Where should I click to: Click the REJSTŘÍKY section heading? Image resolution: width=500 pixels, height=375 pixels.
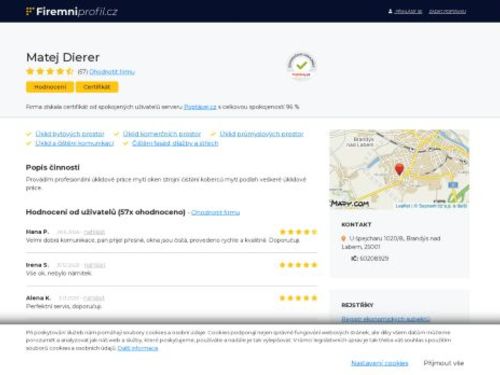coord(357,305)
